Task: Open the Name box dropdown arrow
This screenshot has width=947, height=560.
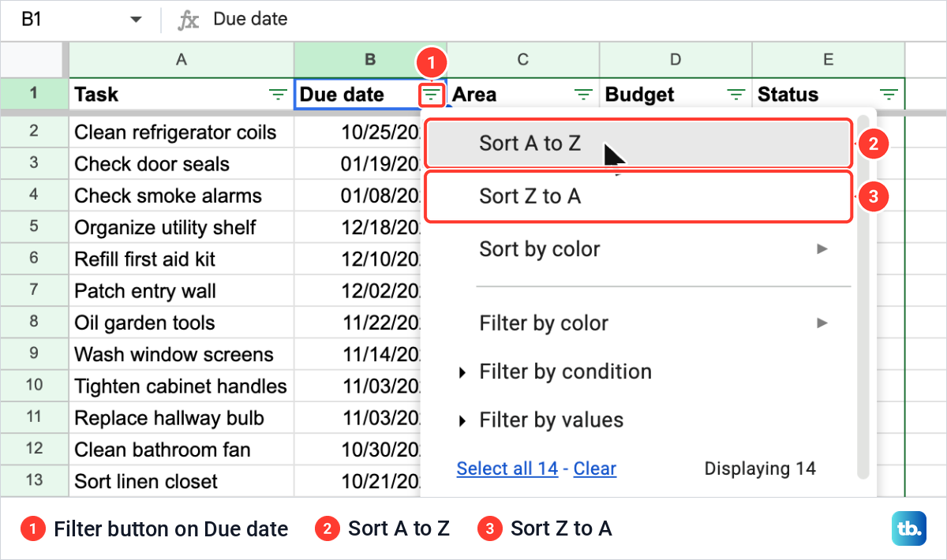Action: click(x=136, y=20)
